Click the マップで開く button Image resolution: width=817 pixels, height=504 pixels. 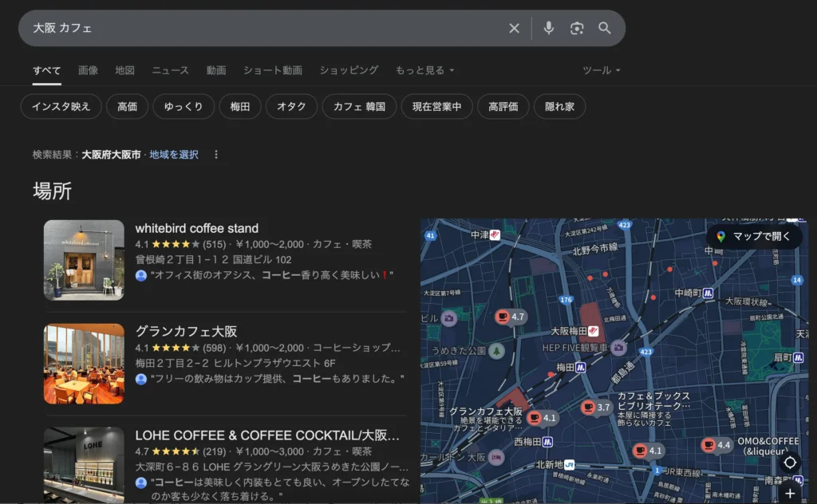click(x=754, y=236)
